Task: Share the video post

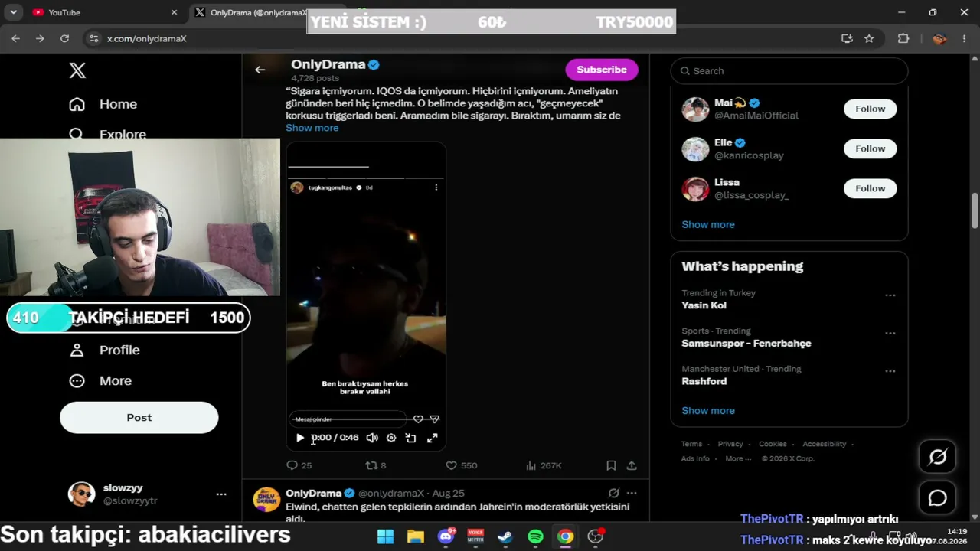Action: (632, 465)
